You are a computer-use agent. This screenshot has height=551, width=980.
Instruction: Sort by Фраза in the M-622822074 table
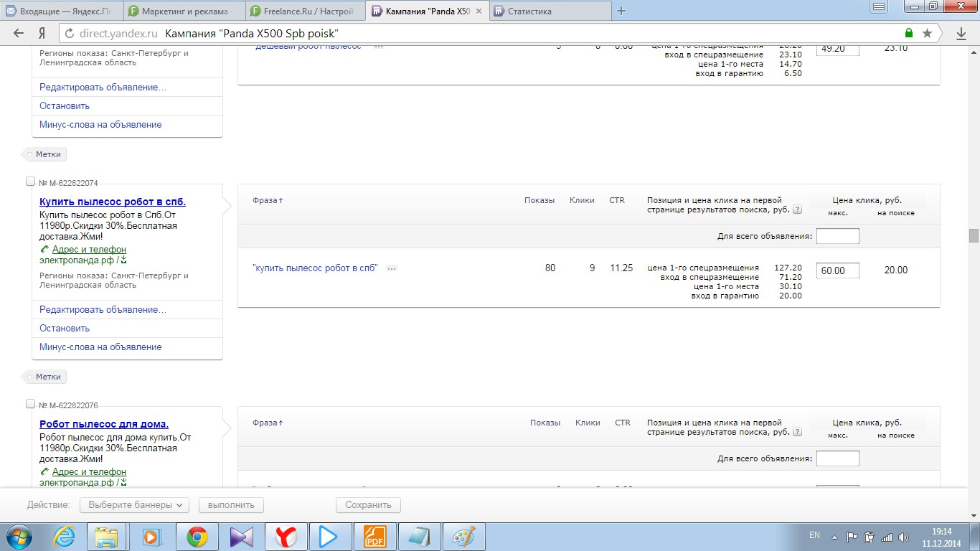[x=268, y=201]
